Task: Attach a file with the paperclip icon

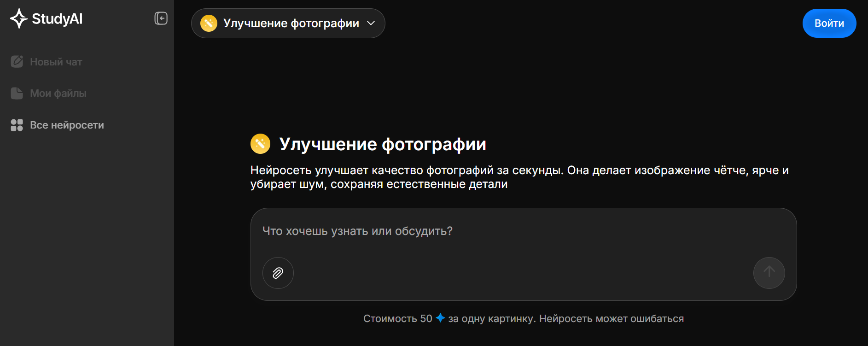Action: click(x=278, y=273)
